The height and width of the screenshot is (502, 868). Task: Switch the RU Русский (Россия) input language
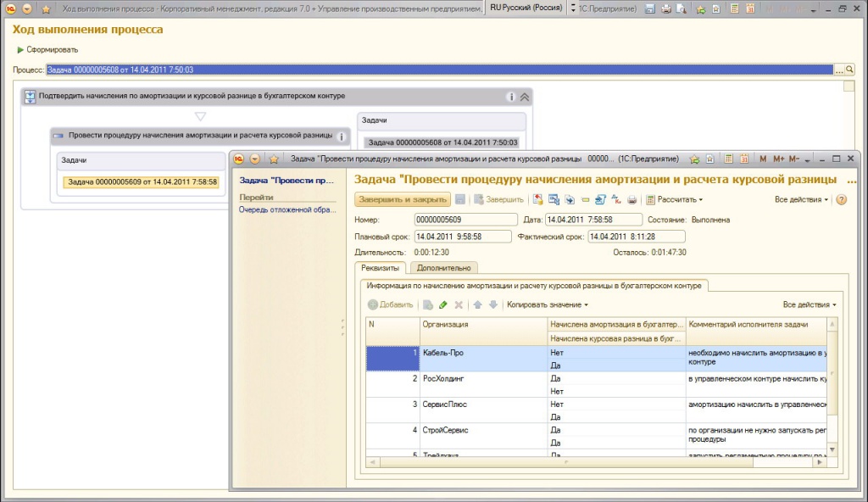click(526, 8)
